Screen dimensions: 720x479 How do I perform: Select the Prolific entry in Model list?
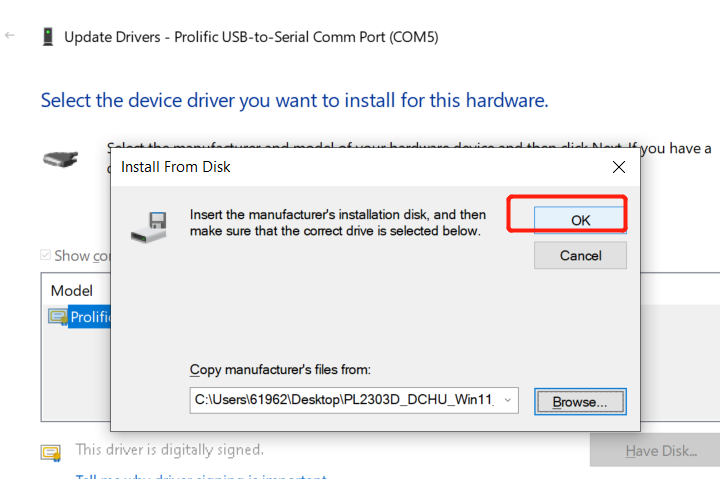click(x=90, y=317)
